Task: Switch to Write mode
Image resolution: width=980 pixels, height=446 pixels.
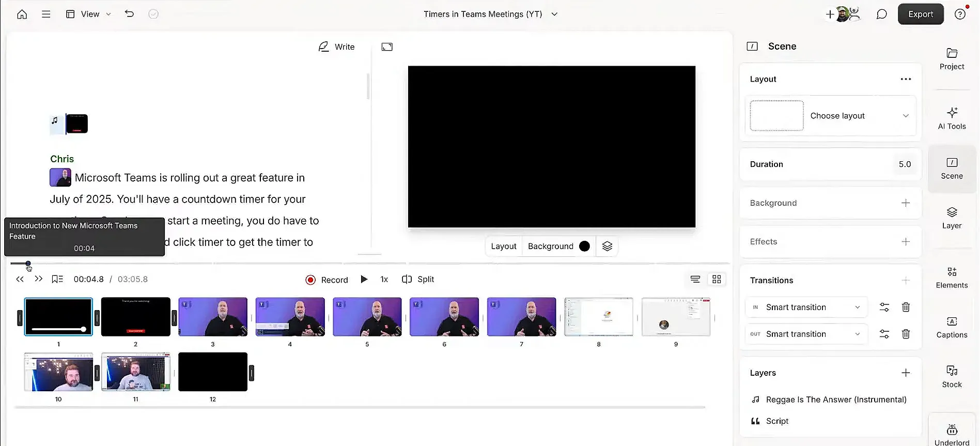Action: [336, 47]
